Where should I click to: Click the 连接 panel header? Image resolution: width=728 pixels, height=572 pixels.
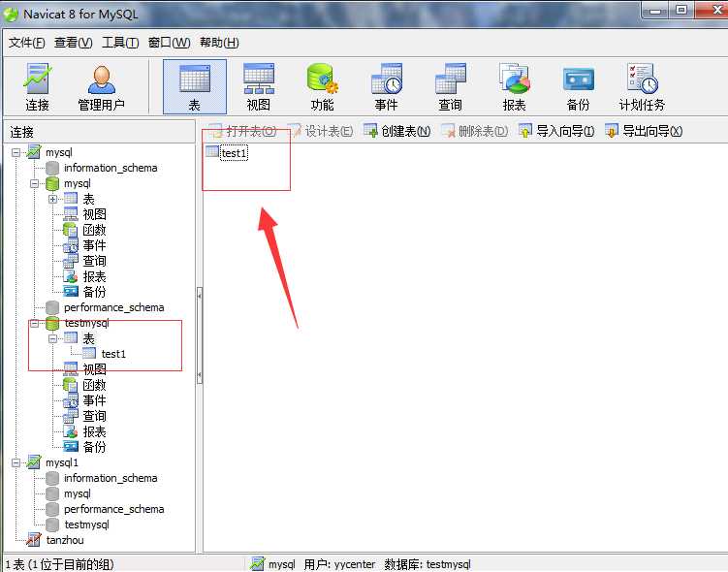[99, 132]
